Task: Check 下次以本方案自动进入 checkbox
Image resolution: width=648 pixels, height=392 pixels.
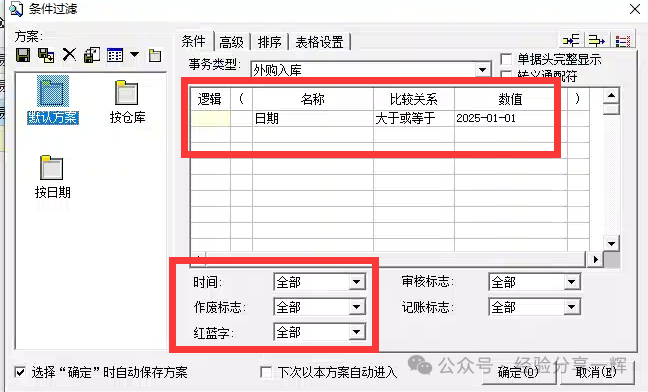Action: (267, 372)
